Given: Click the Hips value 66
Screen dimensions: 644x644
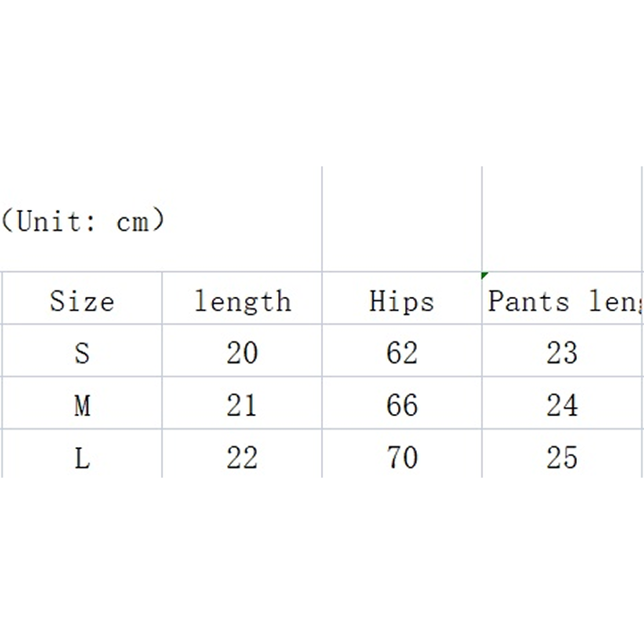Looking at the screenshot, I should (402, 405).
